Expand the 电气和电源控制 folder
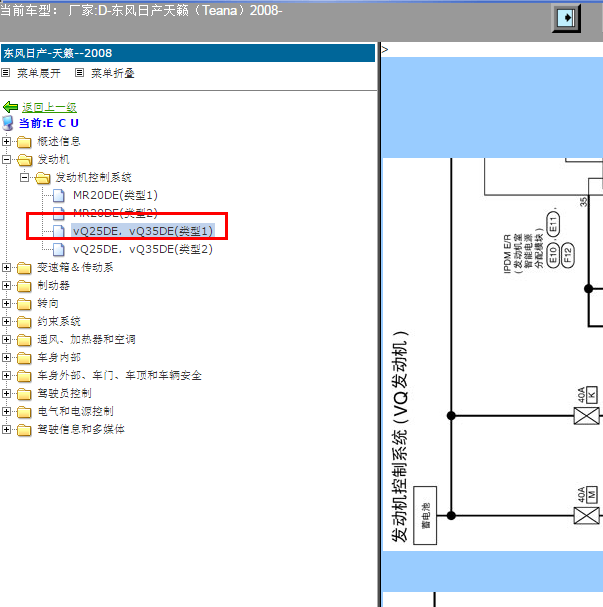The width and height of the screenshot is (603, 607). tap(6, 411)
